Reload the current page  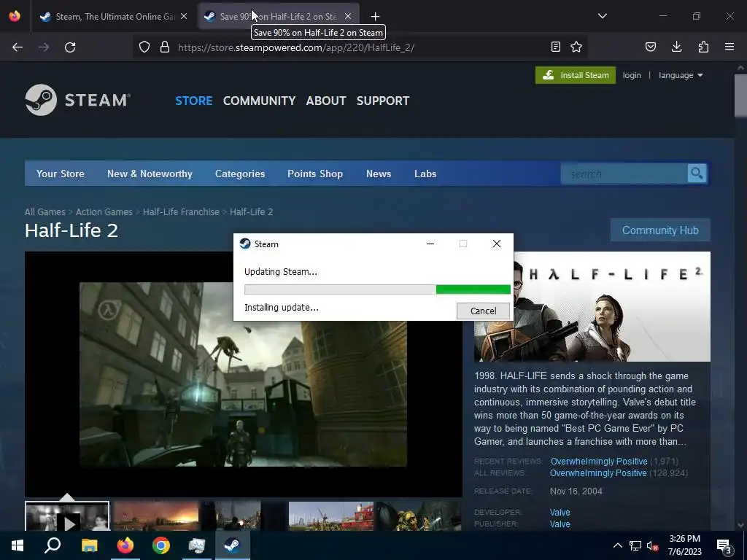[70, 47]
